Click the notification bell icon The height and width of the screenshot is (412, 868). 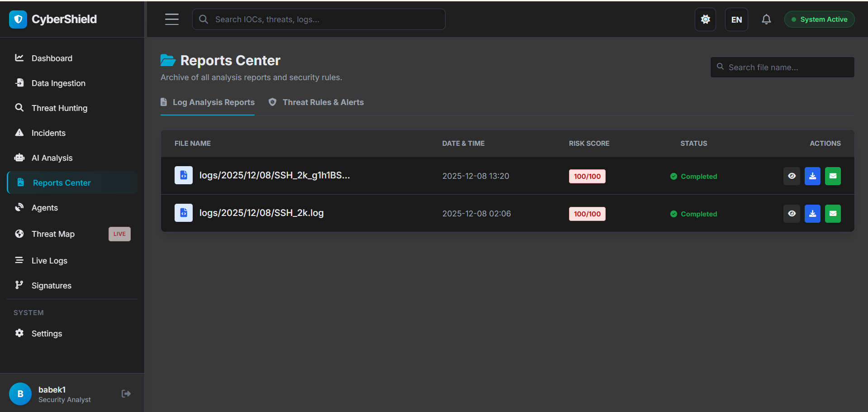tap(766, 19)
